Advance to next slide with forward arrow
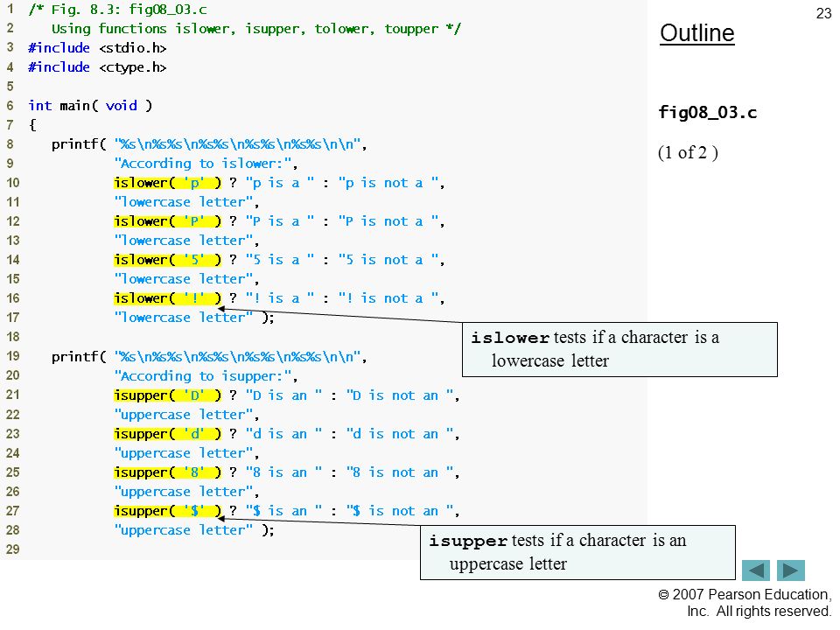 [791, 570]
